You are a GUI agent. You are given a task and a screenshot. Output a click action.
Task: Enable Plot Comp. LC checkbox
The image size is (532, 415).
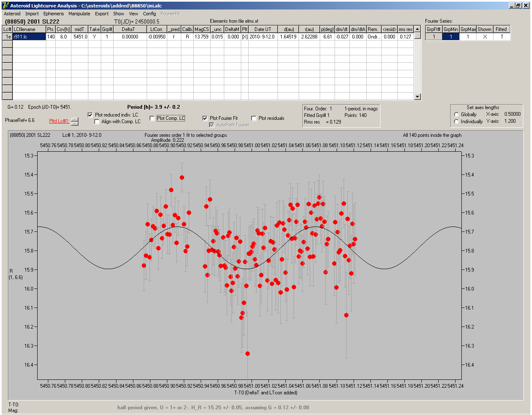(x=152, y=118)
